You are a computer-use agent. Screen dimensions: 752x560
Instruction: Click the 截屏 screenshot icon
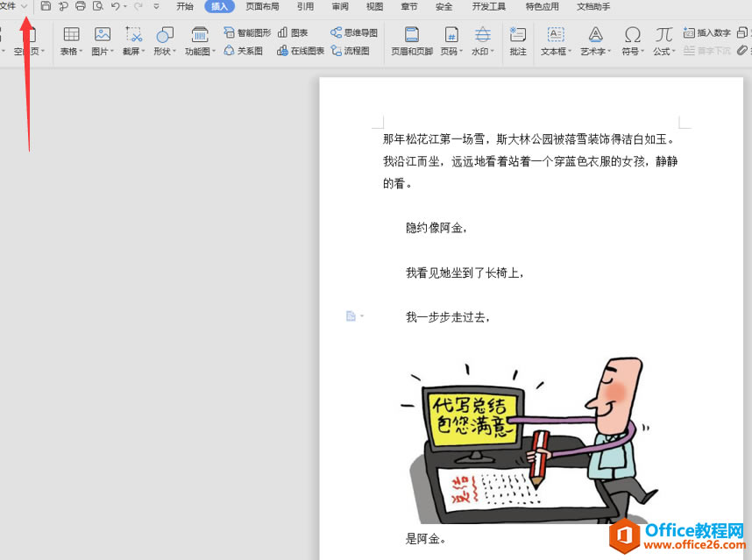coord(134,34)
